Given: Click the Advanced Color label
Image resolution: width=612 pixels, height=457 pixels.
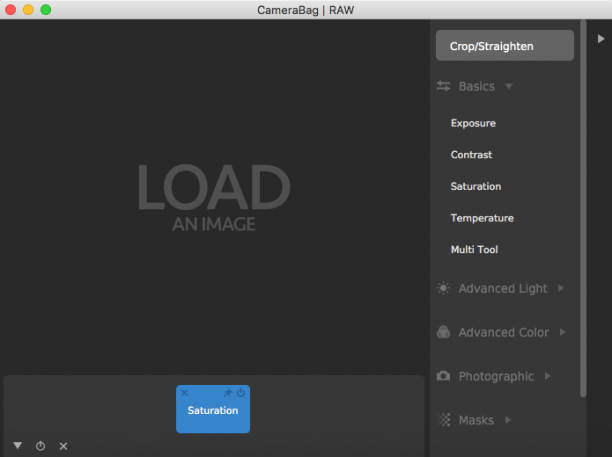Looking at the screenshot, I should [x=503, y=332].
